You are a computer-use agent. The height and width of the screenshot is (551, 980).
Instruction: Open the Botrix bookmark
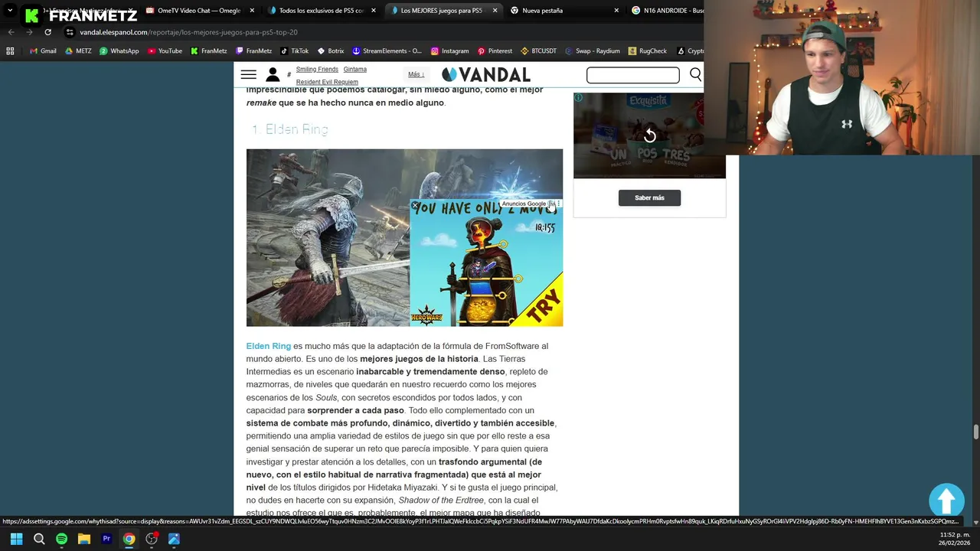[331, 51]
